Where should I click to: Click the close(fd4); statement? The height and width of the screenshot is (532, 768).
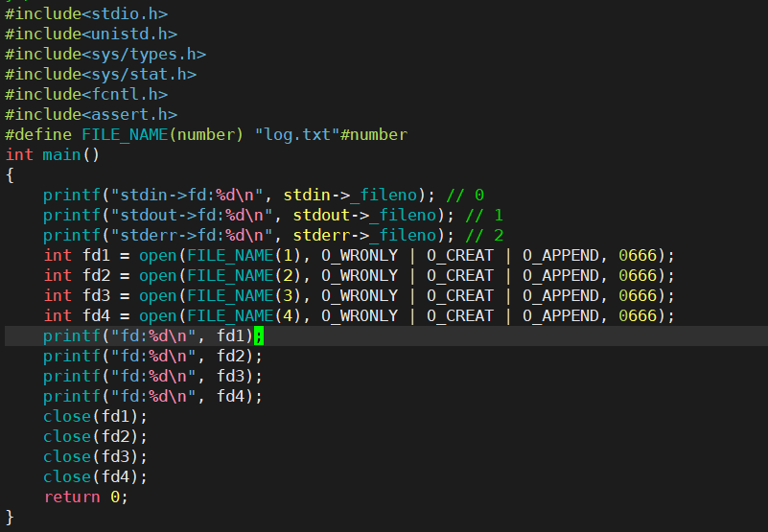click(95, 476)
